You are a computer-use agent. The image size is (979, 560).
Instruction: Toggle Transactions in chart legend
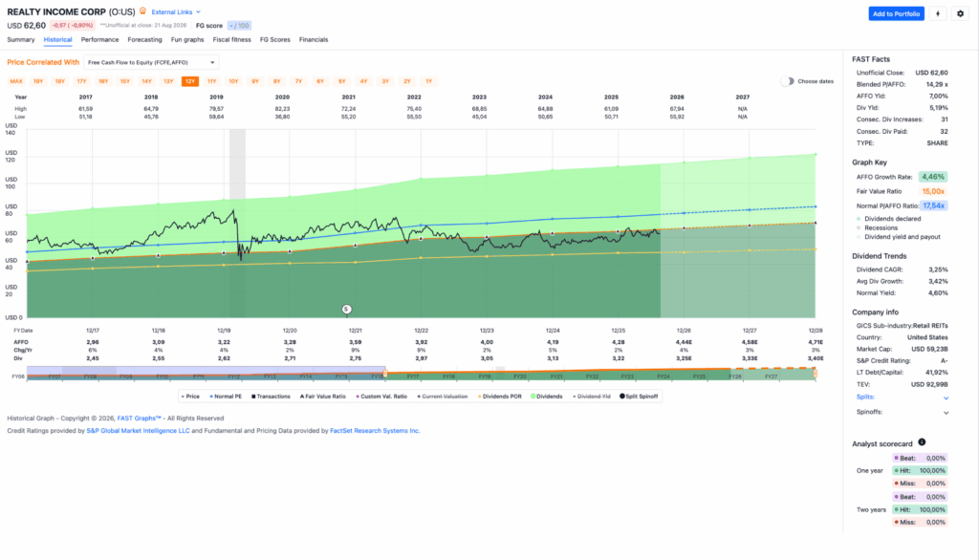(271, 397)
